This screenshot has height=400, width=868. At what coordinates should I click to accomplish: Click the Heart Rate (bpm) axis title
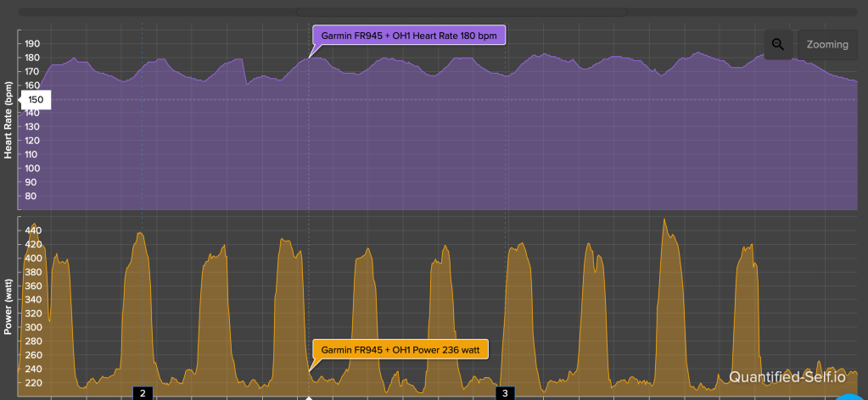pos(8,120)
